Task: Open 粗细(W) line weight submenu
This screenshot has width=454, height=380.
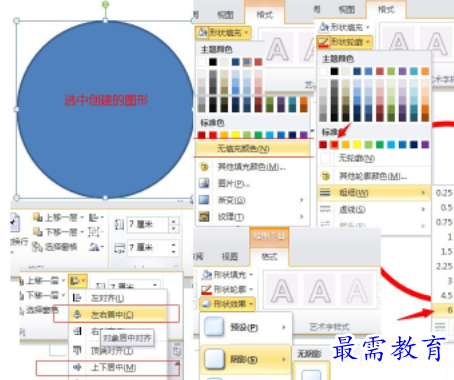Action: point(373,192)
